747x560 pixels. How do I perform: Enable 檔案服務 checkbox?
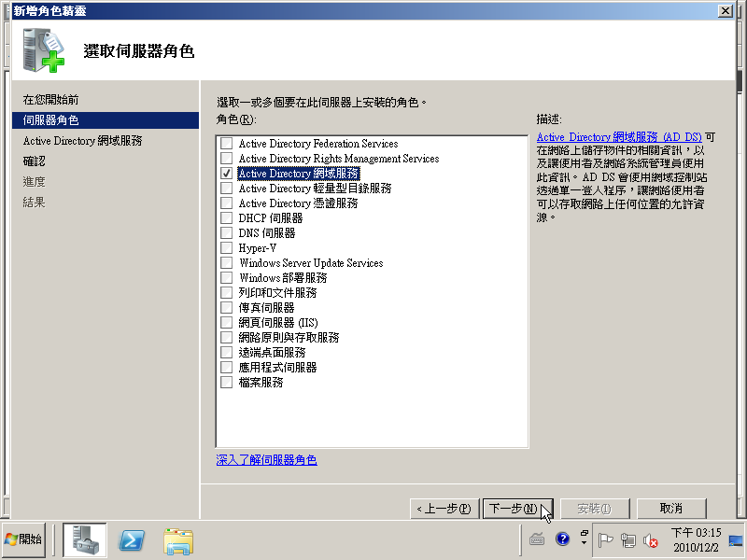[227, 383]
